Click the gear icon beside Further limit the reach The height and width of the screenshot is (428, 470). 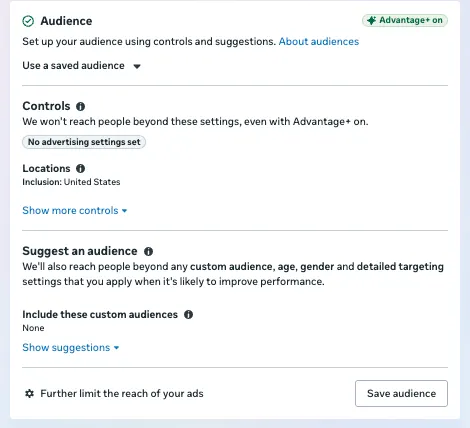(x=29, y=393)
